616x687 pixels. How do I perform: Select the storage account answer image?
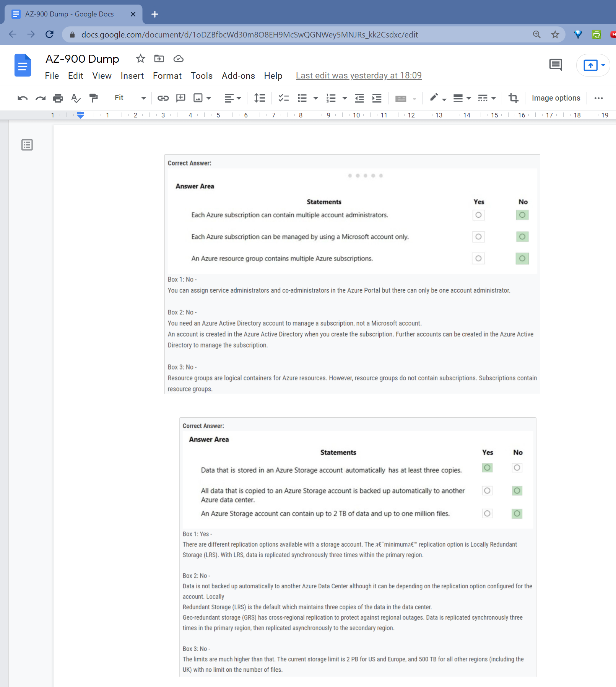pos(358,547)
